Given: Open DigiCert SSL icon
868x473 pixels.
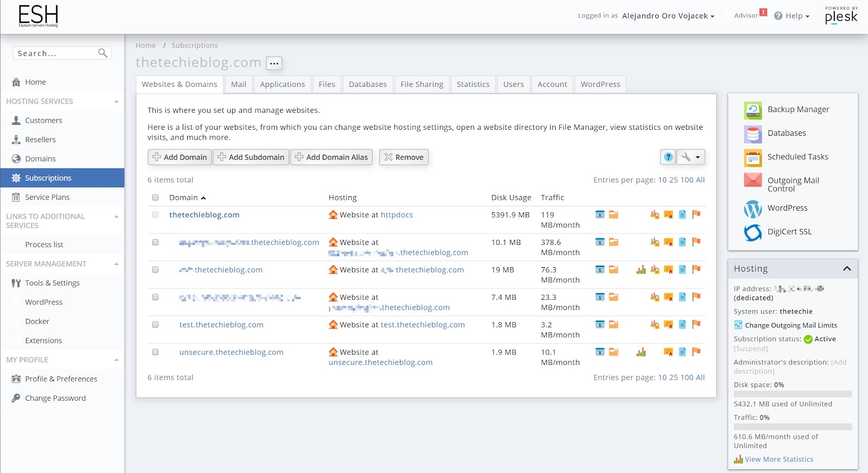Looking at the screenshot, I should [753, 232].
